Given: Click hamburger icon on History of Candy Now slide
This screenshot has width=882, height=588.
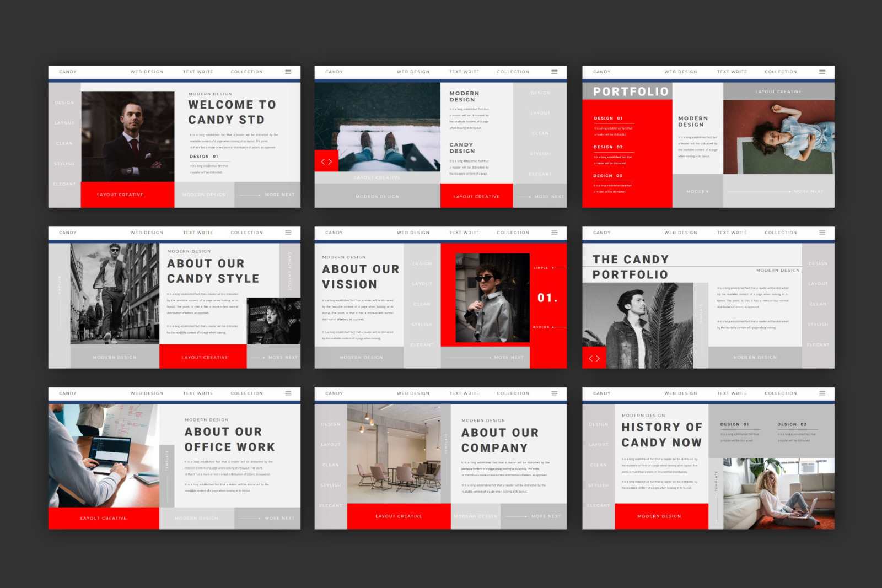Looking at the screenshot, I should [x=822, y=393].
